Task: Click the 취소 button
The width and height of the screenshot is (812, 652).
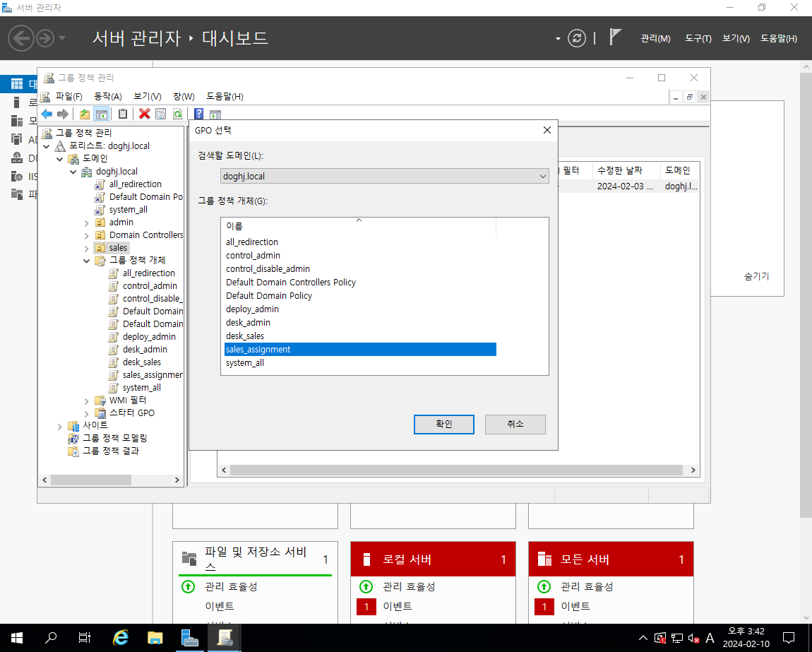Action: pos(515,424)
